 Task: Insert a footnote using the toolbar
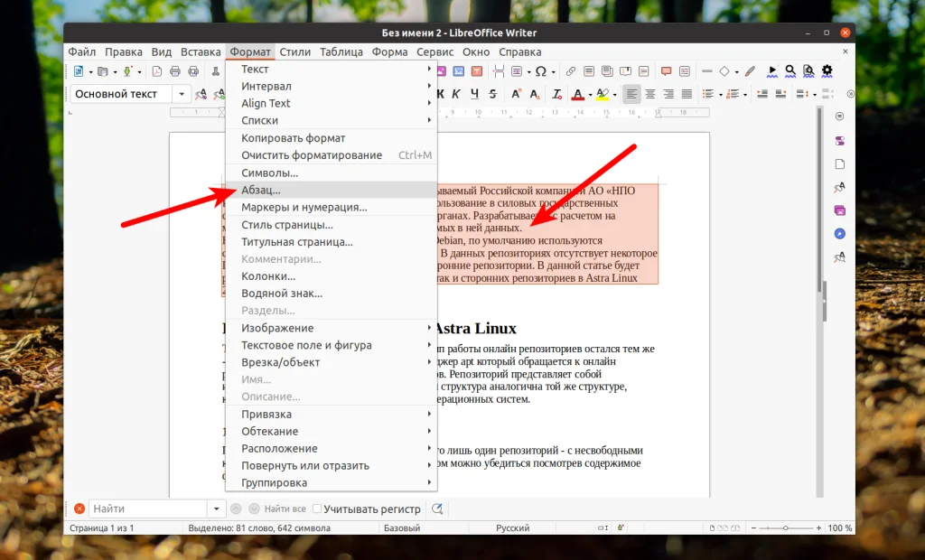588,70
